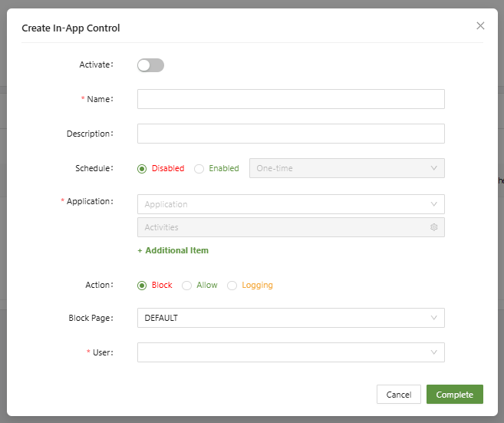The image size is (504, 423).
Task: Click the Name input field
Action: tap(291, 99)
